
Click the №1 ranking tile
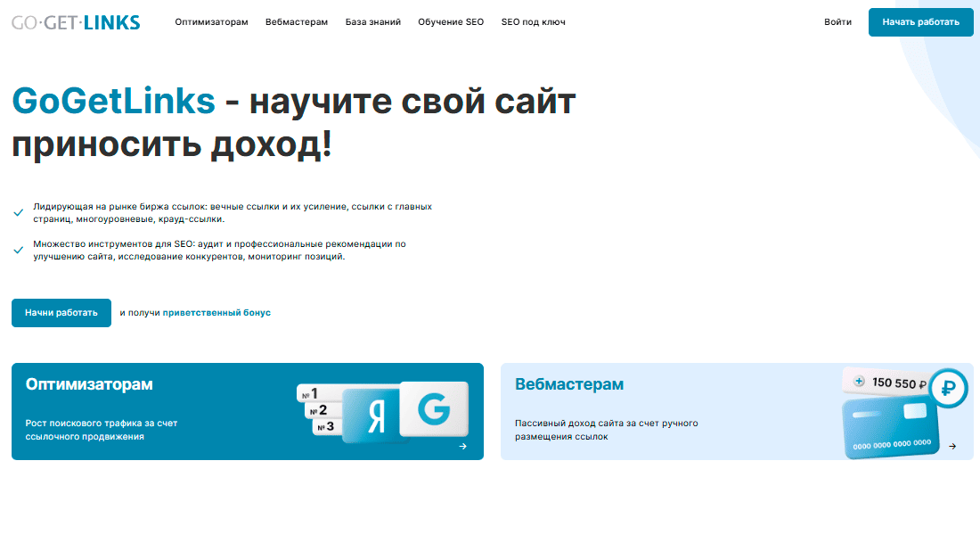click(x=319, y=393)
